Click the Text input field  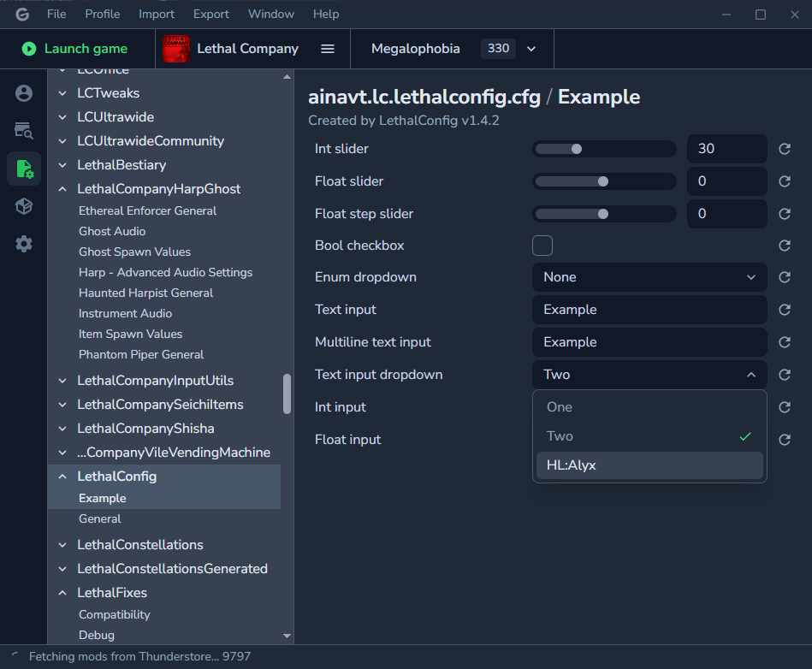pos(649,310)
